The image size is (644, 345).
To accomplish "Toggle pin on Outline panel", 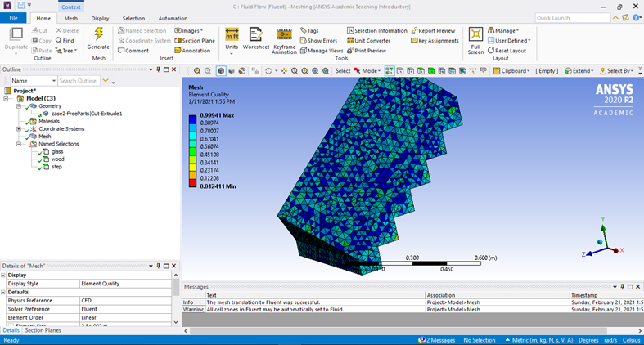I will pyautogui.click(x=158, y=69).
